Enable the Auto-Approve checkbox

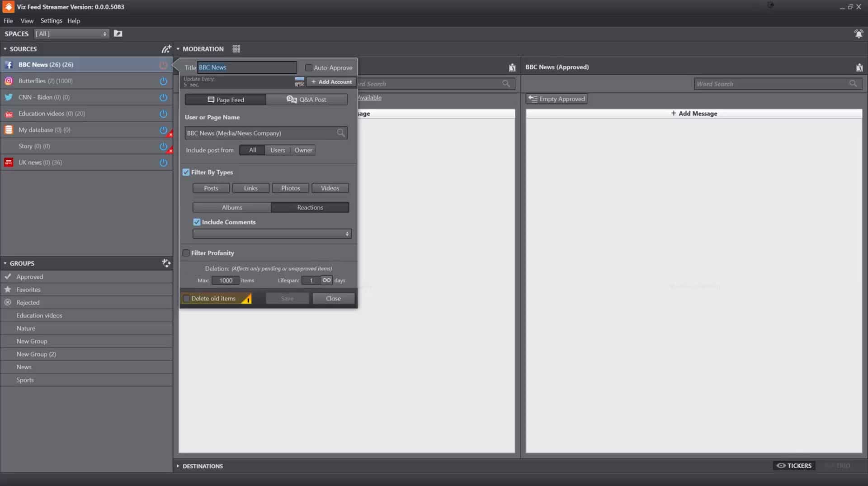[309, 67]
